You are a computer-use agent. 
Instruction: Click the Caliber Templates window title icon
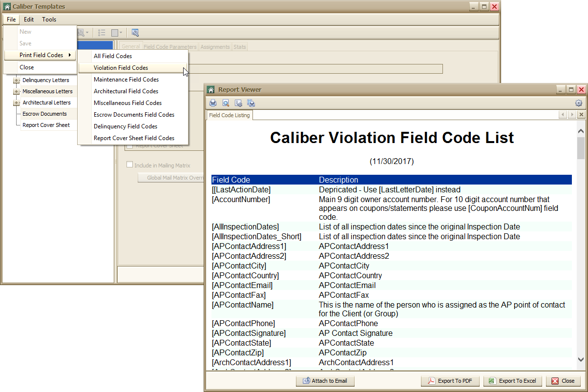(7, 7)
